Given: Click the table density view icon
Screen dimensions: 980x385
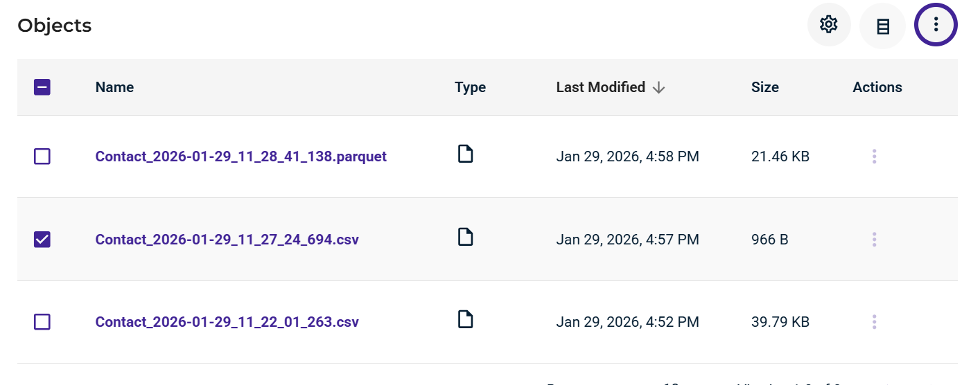Looking at the screenshot, I should pos(882,26).
